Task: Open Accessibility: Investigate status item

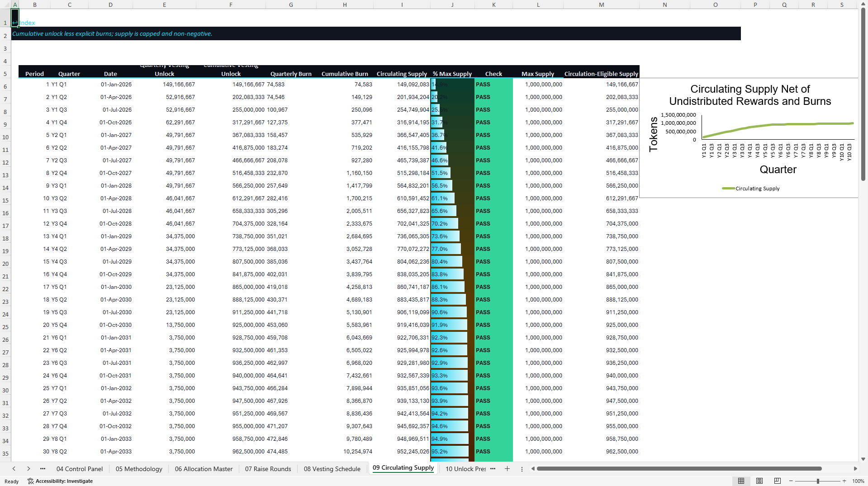Action: pos(60,481)
